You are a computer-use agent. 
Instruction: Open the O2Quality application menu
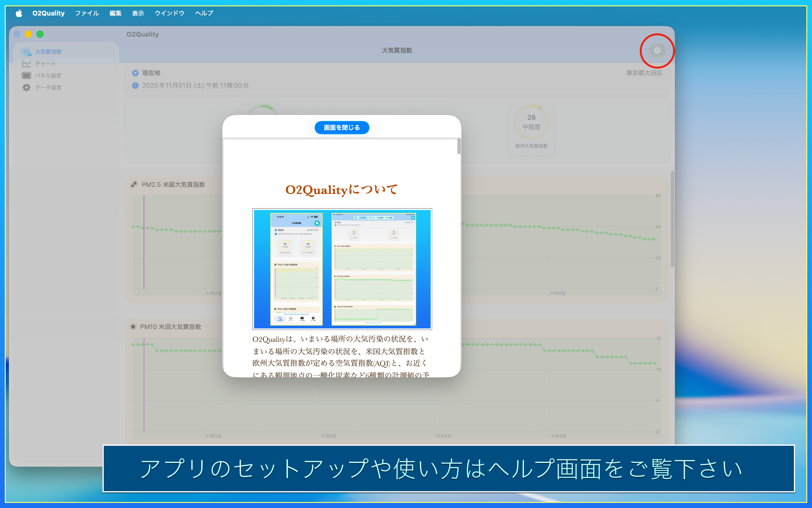coord(48,13)
